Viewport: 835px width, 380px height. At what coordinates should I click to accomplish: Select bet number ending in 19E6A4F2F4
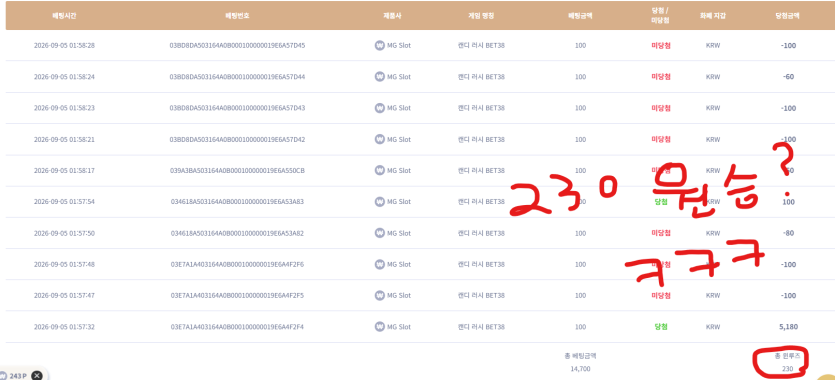[x=237, y=327]
